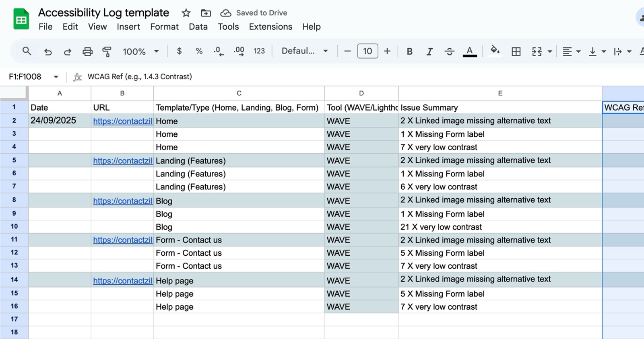644x339 pixels.
Task: Open the fill color picker
Action: (495, 51)
